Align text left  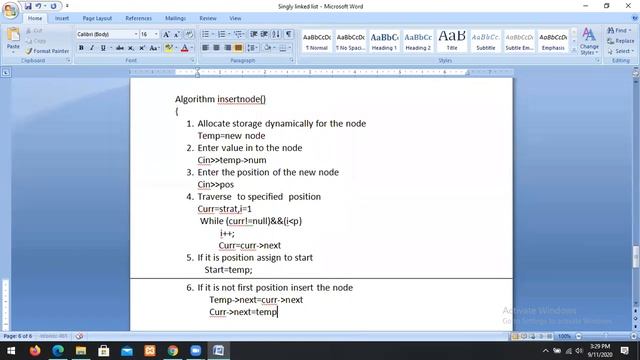pyautogui.click(x=205, y=48)
